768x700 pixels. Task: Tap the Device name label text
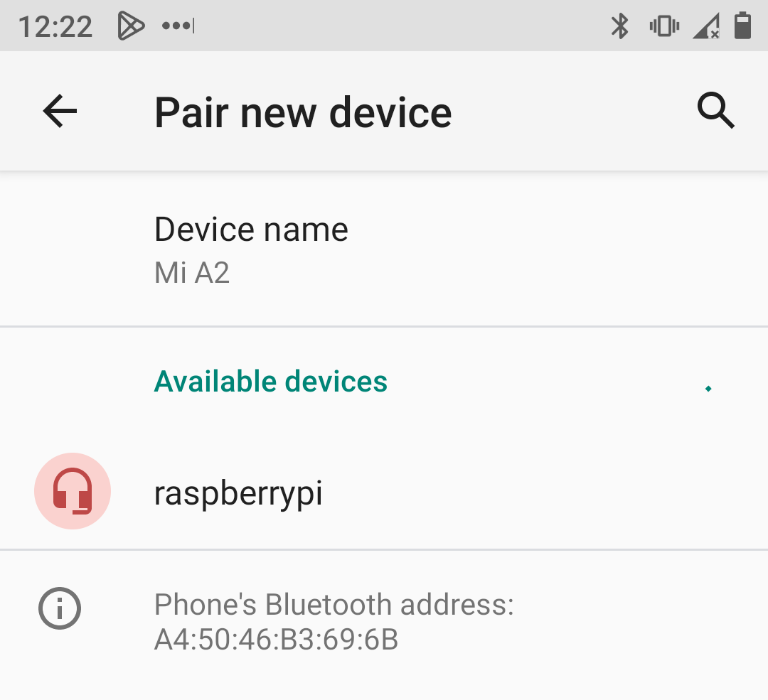click(x=251, y=229)
